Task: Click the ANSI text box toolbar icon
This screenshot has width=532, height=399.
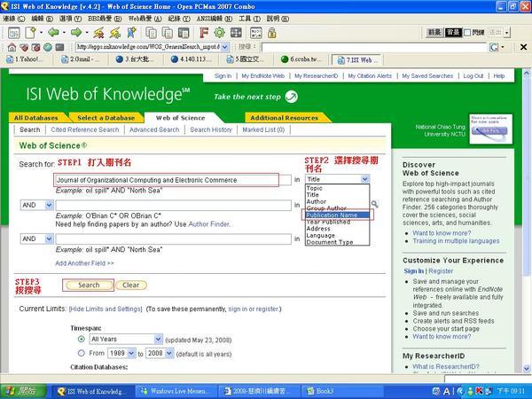Action: [256, 33]
